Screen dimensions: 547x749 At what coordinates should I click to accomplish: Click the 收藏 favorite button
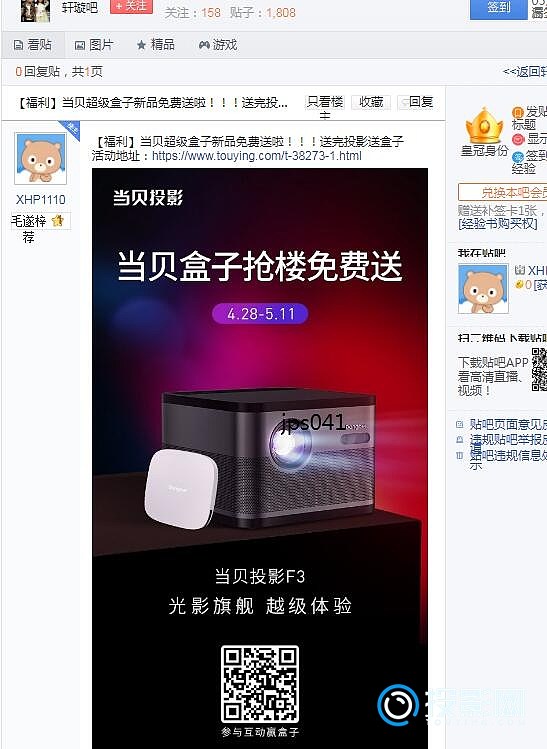click(x=371, y=102)
